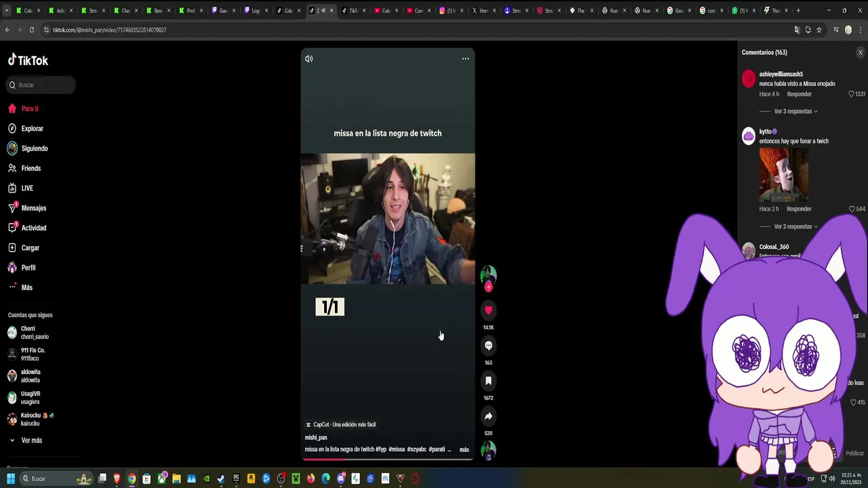
Task: Open File Explorer from the taskbar
Action: [x=176, y=479]
